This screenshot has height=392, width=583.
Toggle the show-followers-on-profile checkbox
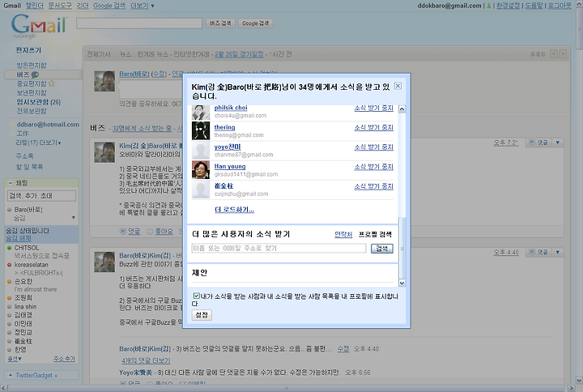pos(196,296)
